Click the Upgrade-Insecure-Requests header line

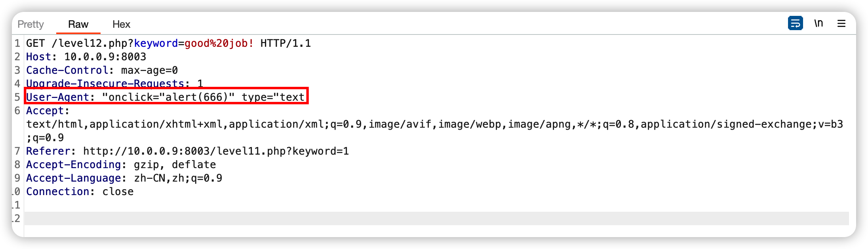[x=114, y=84]
